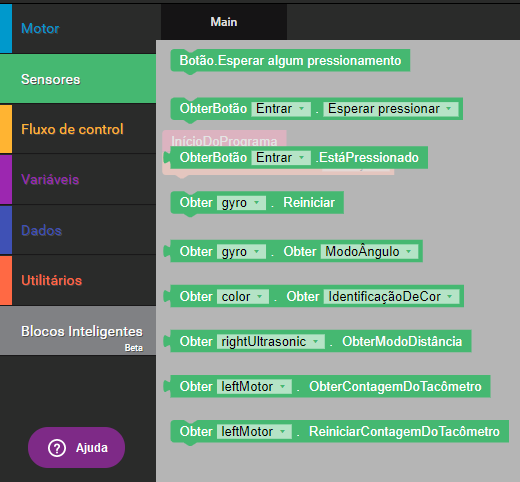Screen dimensions: 520x482
Task: Select the .EstáPressionado block label
Action: [367, 158]
